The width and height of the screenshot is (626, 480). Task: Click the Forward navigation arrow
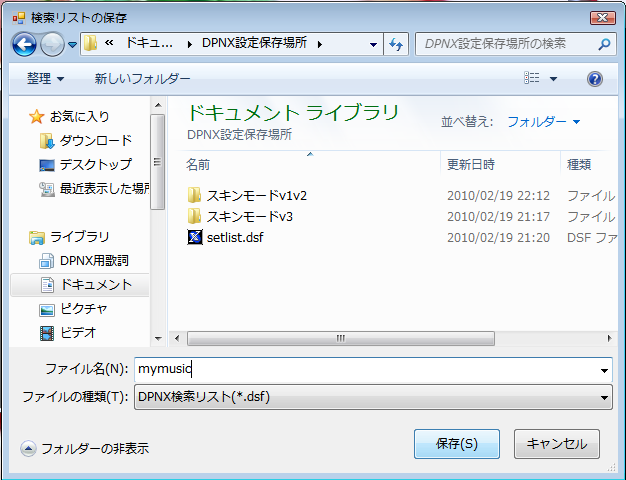click(52, 44)
